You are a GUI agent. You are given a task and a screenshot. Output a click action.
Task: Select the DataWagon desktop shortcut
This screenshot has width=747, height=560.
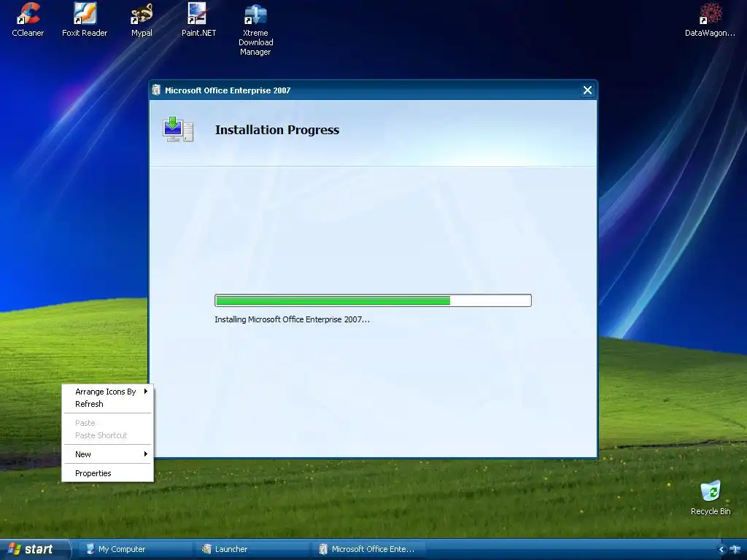click(710, 20)
